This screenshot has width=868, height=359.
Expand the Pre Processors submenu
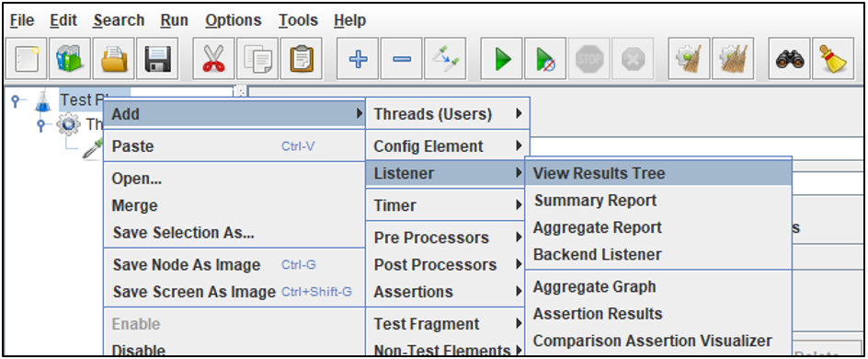point(446,237)
